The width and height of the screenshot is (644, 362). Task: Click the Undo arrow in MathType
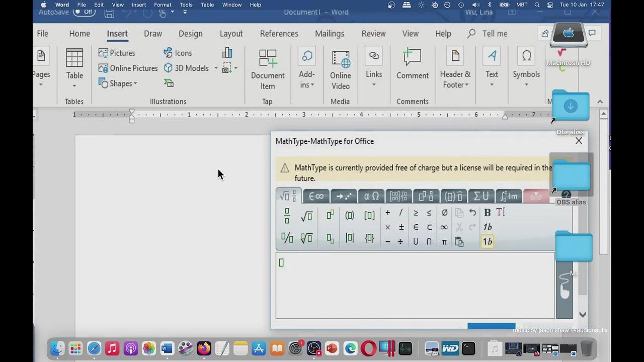pyautogui.click(x=472, y=213)
